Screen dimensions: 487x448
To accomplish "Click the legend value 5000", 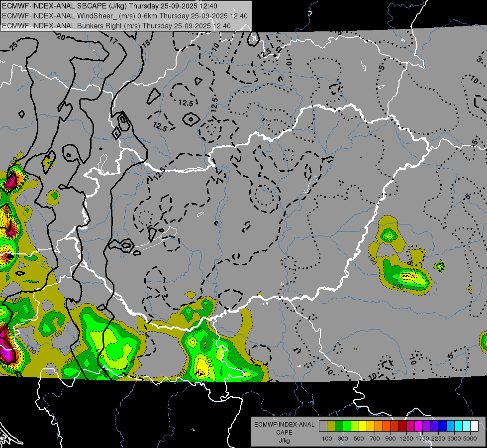I will point(470,439).
